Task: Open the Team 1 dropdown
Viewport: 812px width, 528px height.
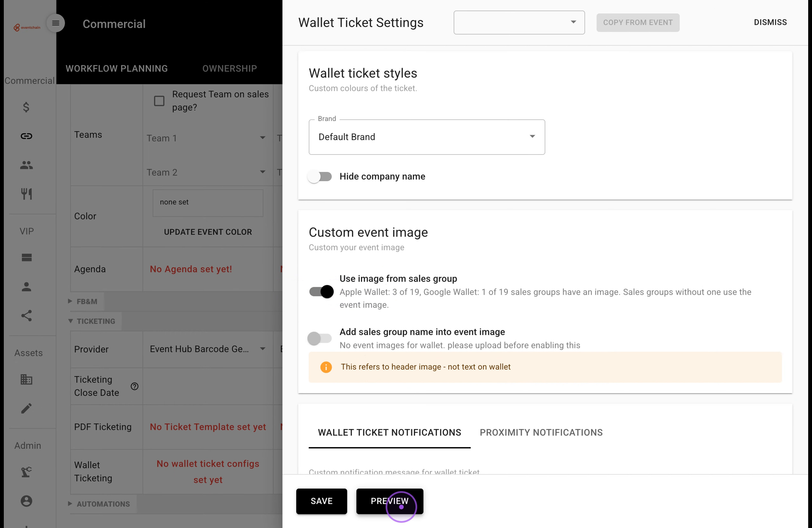Action: (206, 138)
